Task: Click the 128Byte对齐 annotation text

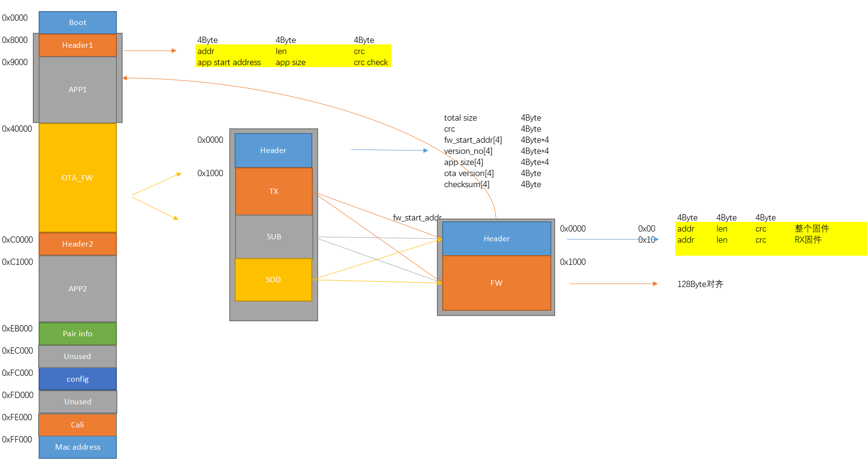Action: (x=700, y=284)
